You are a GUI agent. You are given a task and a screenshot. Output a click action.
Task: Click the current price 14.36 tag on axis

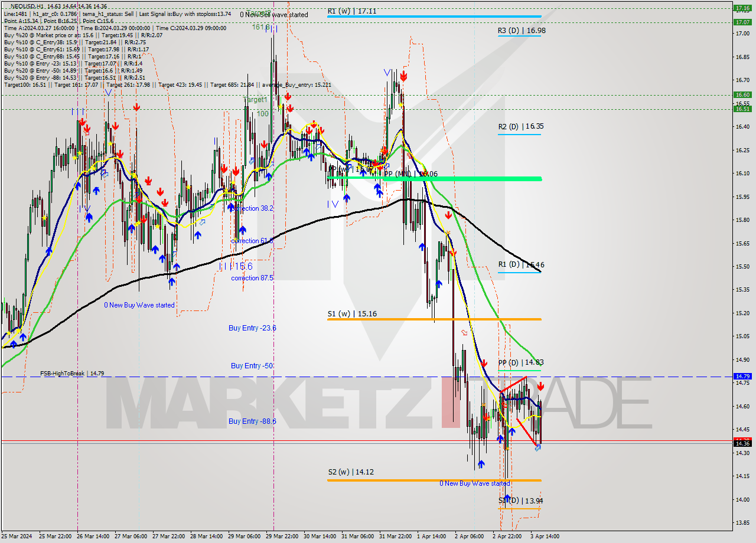(742, 443)
